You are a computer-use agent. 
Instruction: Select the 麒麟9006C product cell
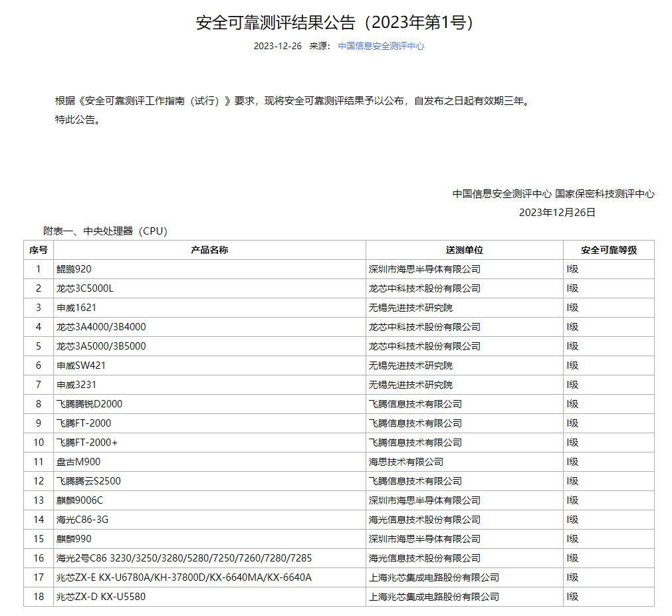coord(209,501)
